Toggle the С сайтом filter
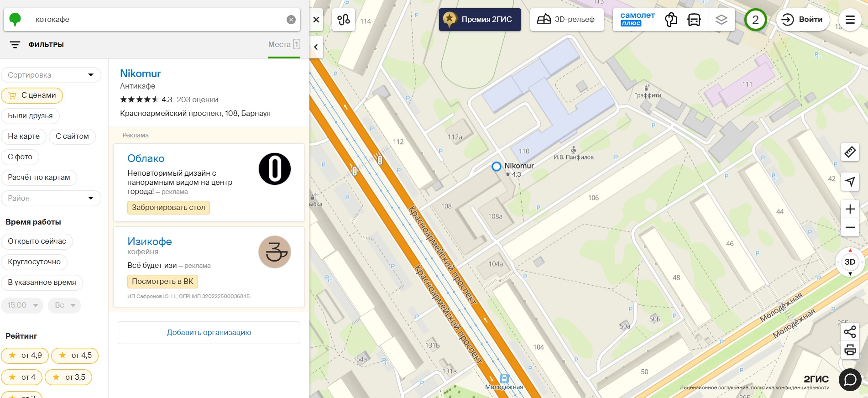Viewport: 868px width, 398px height. [x=72, y=136]
